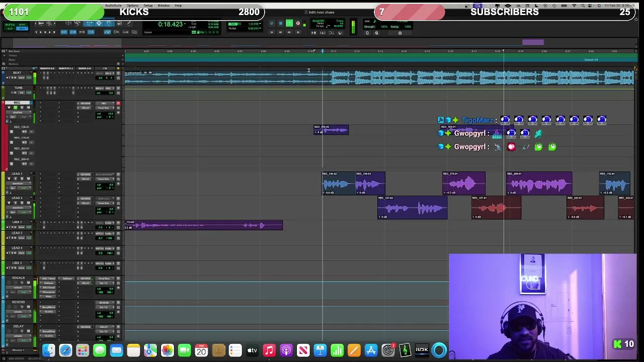Solo the REC track

[22, 108]
